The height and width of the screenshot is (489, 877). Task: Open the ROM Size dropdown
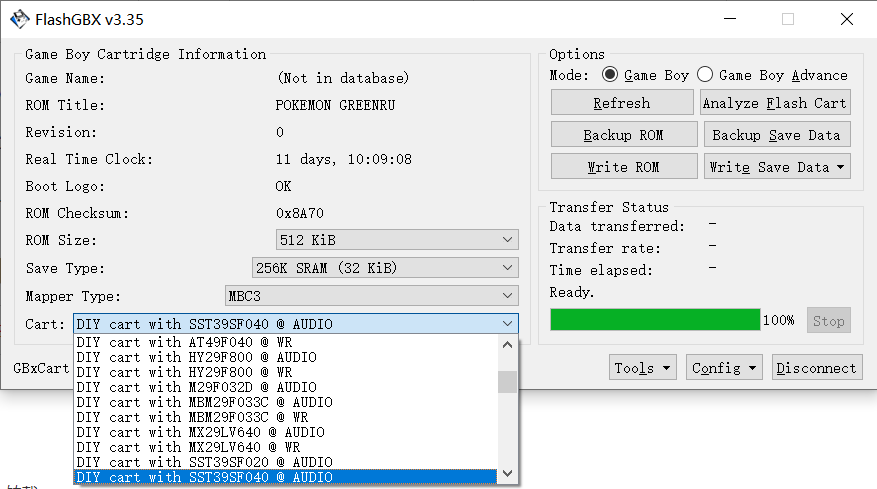pos(397,240)
